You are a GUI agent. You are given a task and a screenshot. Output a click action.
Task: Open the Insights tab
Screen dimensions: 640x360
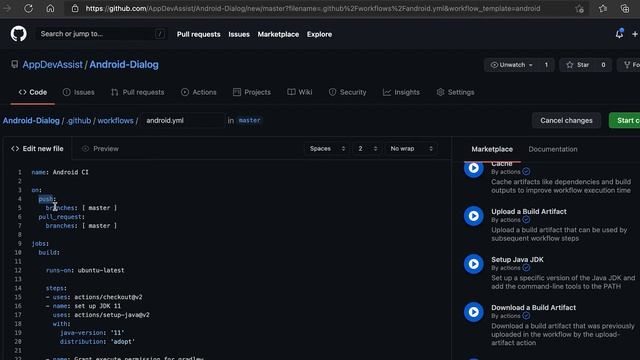401,92
